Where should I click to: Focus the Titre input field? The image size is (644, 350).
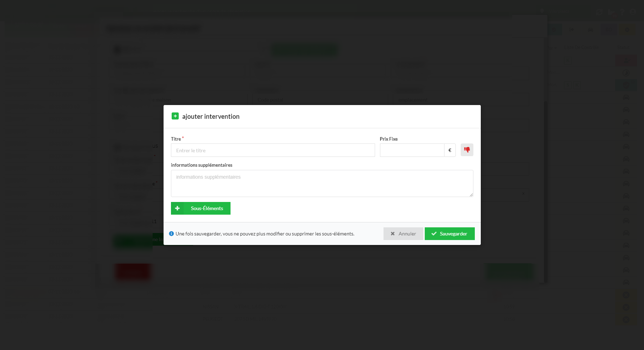tap(273, 150)
